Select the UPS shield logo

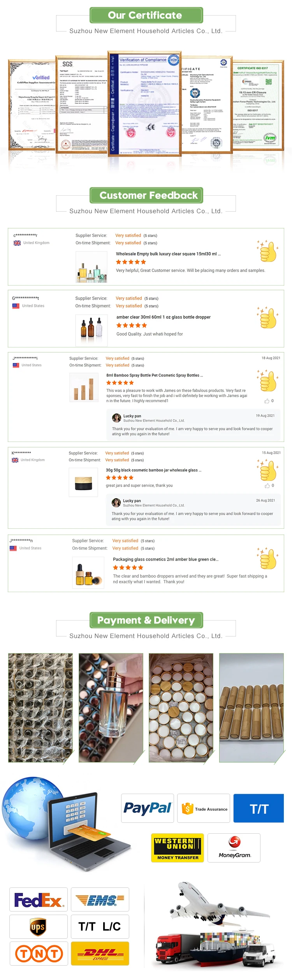[38, 927]
